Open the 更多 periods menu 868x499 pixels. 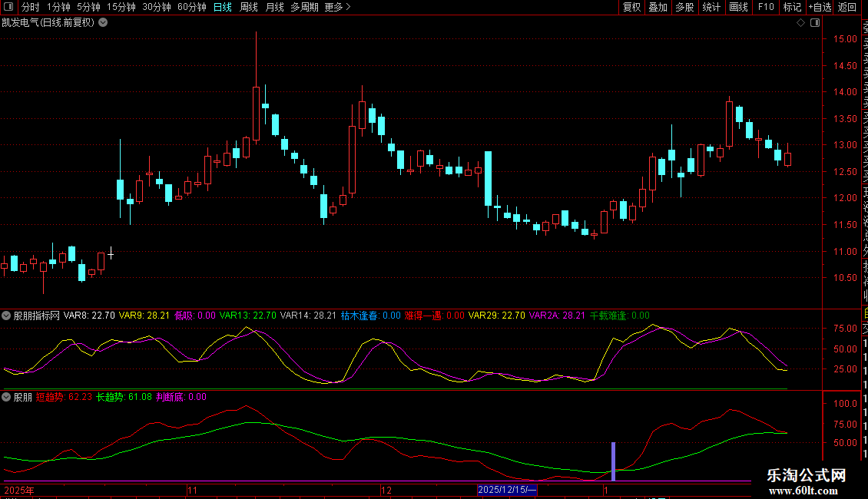click(x=336, y=7)
